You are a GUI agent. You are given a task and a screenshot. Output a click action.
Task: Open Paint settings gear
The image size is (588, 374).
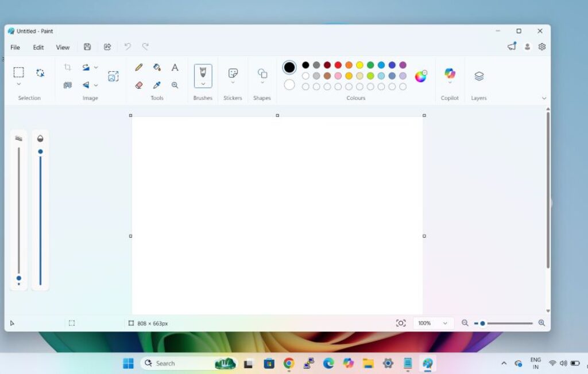[542, 47]
